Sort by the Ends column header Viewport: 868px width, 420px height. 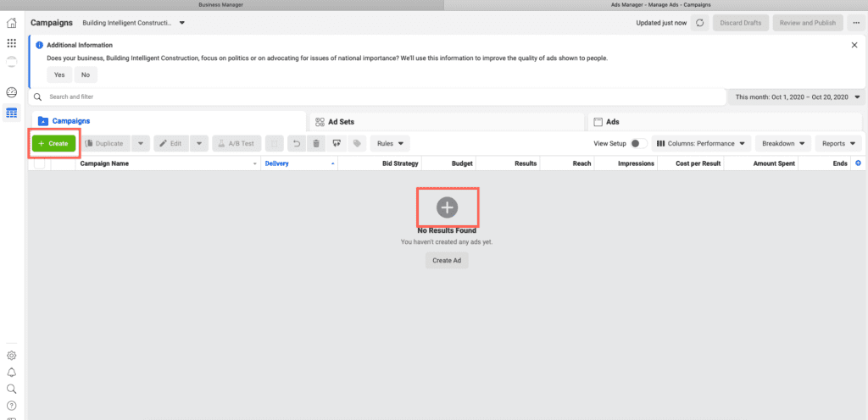click(x=825, y=163)
